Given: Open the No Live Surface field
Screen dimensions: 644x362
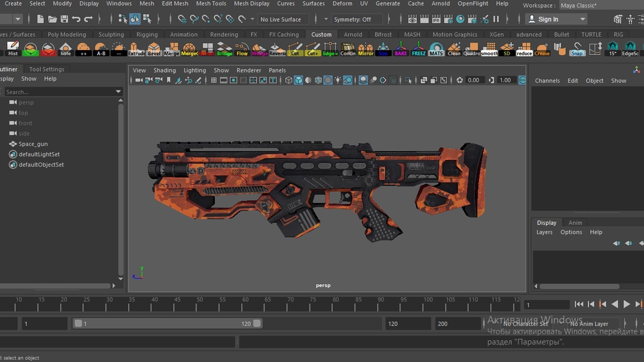Looking at the screenshot, I should (x=284, y=19).
